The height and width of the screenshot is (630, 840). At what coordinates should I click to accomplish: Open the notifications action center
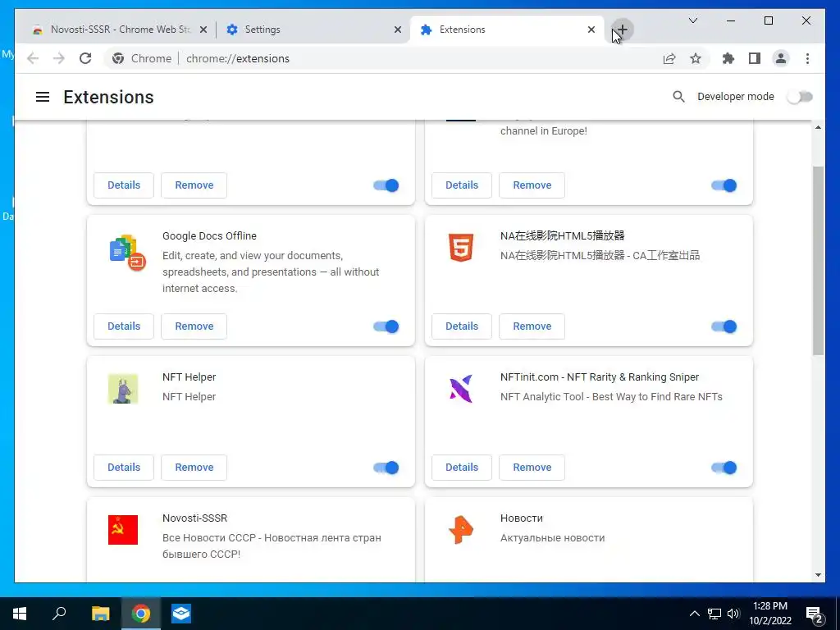click(x=815, y=614)
